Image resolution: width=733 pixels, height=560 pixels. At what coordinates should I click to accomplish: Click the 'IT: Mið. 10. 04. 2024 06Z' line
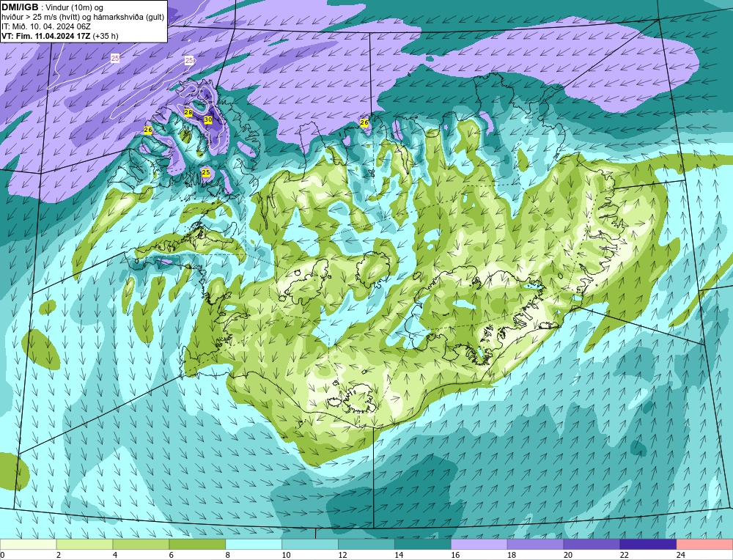[x=45, y=26]
